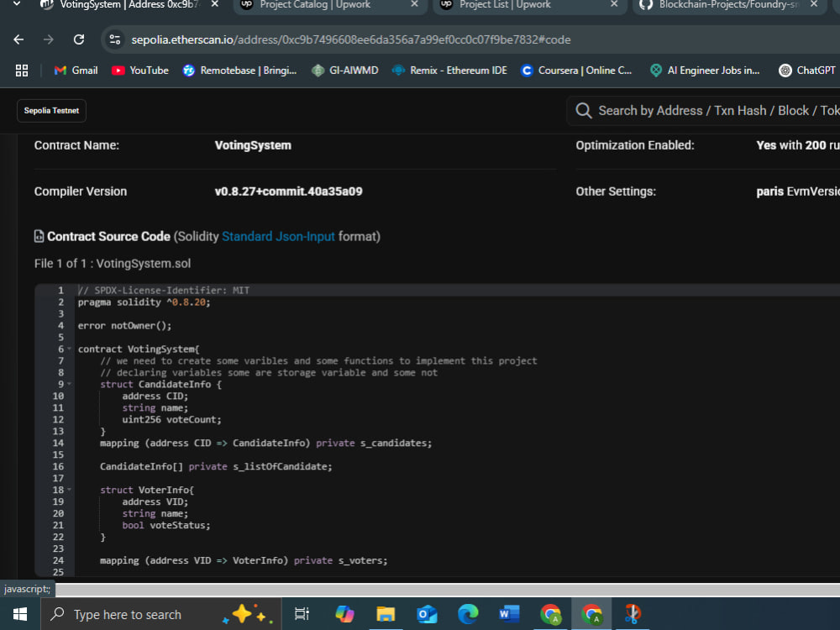This screenshot has height=630, width=840.
Task: Click 'File 1 of 1 : VotingSystem.sol' text
Action: click(113, 264)
